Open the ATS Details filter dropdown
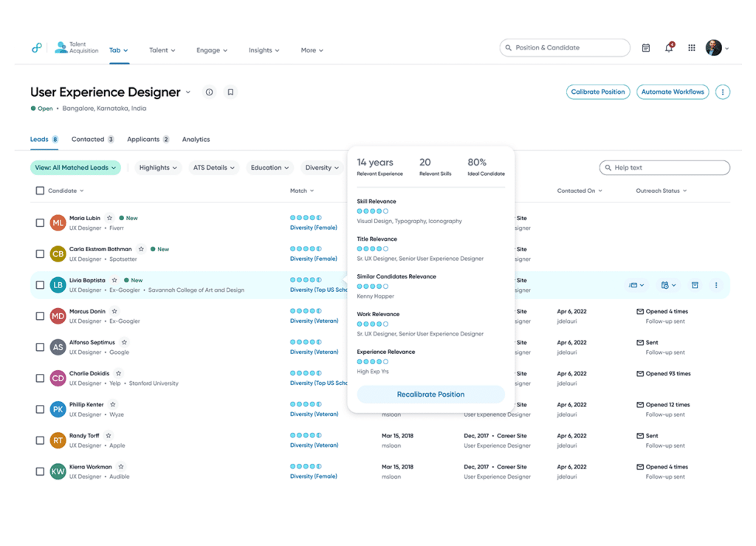This screenshot has width=756, height=546. pos(213,168)
